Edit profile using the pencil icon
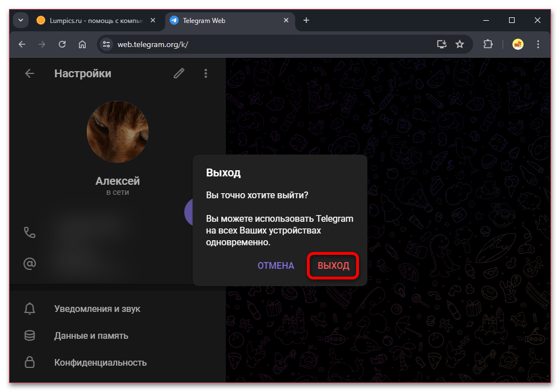This screenshot has width=560, height=392. coord(179,73)
